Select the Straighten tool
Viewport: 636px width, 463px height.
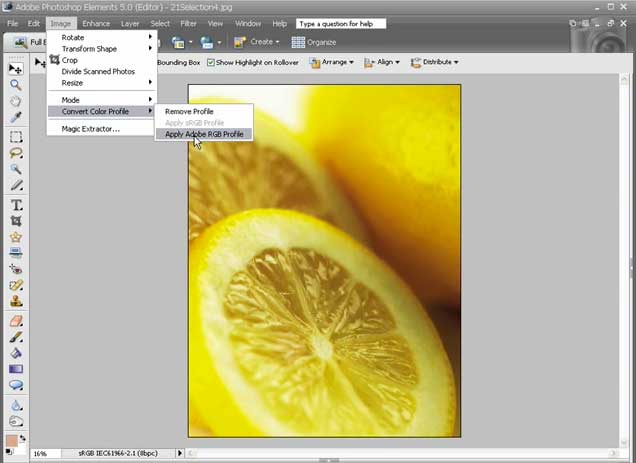click(16, 253)
